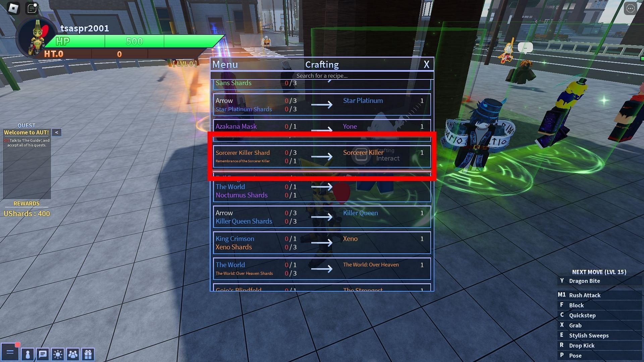
Task: Close the Crafting menu with X
Action: 426,64
